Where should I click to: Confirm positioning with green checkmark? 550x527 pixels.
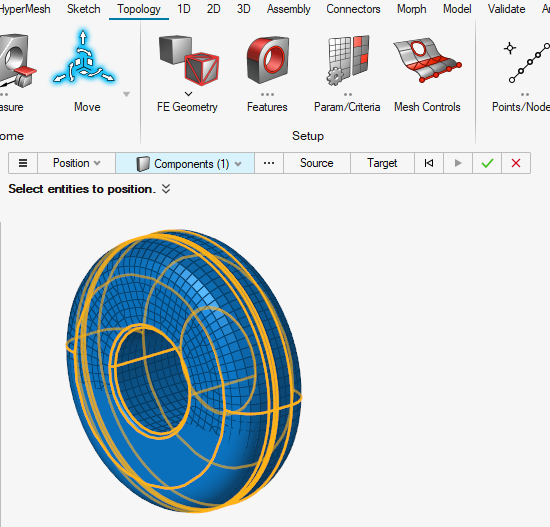(487, 163)
